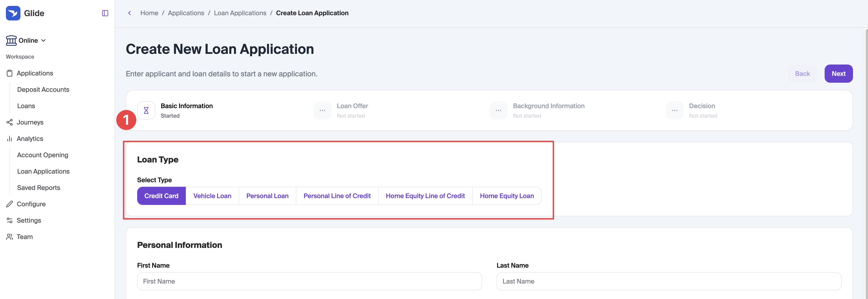This screenshot has height=299, width=868.
Task: Click the Background Information step ellipsis icon
Action: coord(498,110)
